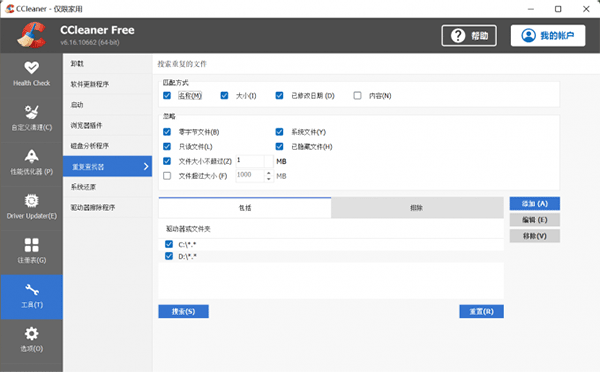Click the CCleaner title bar icon
The width and height of the screenshot is (600, 372).
point(10,8)
